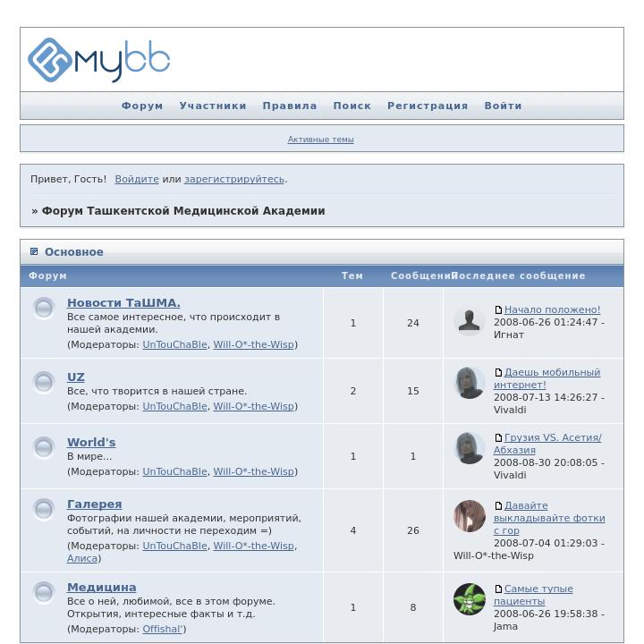
Task: Click the message count 8 for Медицина
Action: click(x=412, y=607)
